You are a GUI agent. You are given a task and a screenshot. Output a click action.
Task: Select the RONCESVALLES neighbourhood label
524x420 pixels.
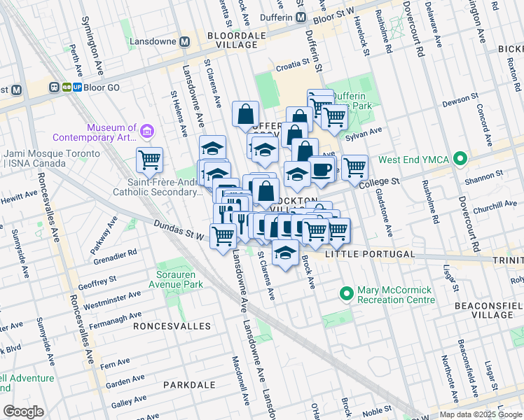(x=172, y=326)
